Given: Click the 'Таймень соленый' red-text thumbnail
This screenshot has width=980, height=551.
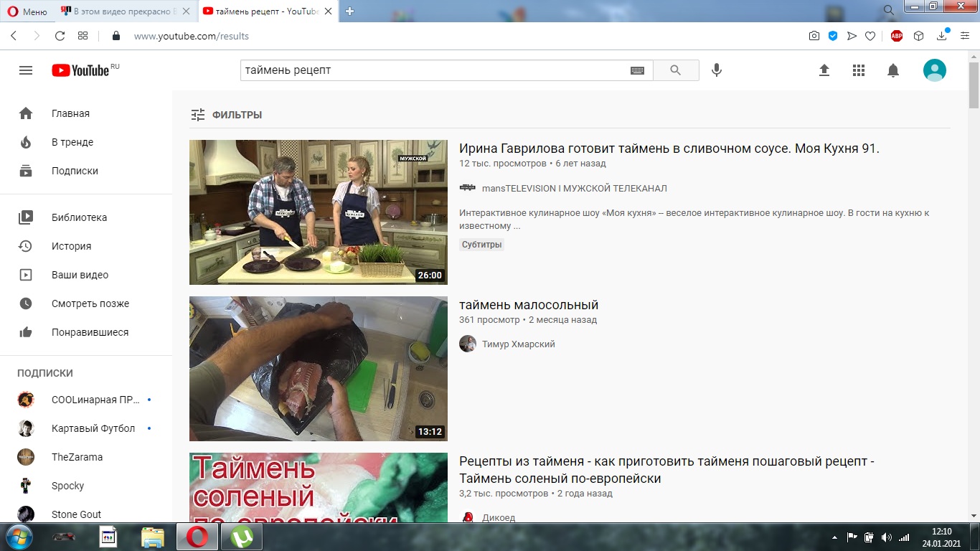Looking at the screenshot, I should pyautogui.click(x=319, y=488).
